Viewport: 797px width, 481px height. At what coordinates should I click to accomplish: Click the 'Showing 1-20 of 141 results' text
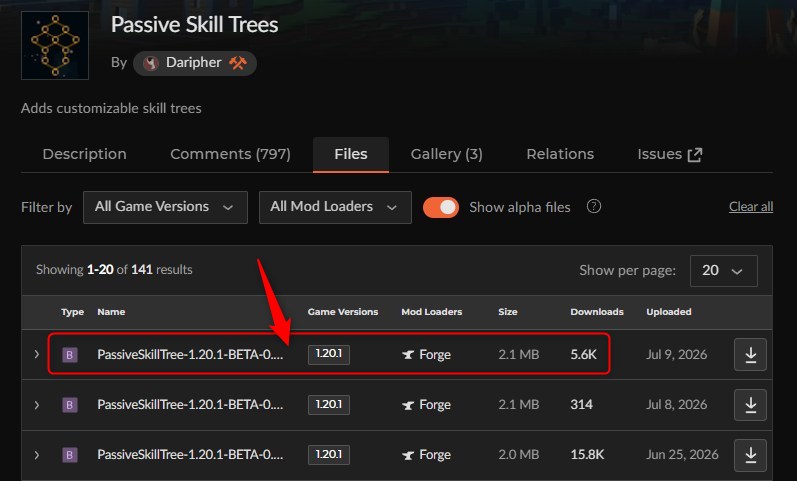pos(114,269)
